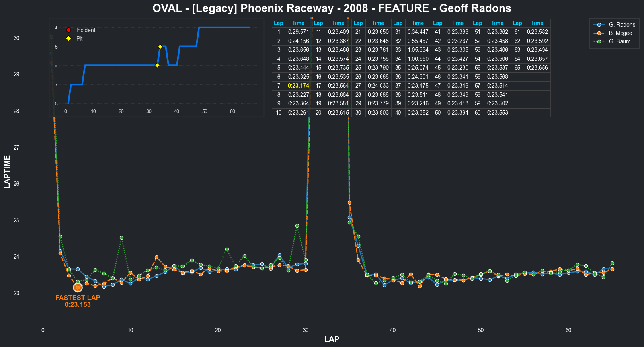The height and width of the screenshot is (347, 644).
Task: Select the yellow highlighted 0:23.174 time cell
Action: coord(298,86)
